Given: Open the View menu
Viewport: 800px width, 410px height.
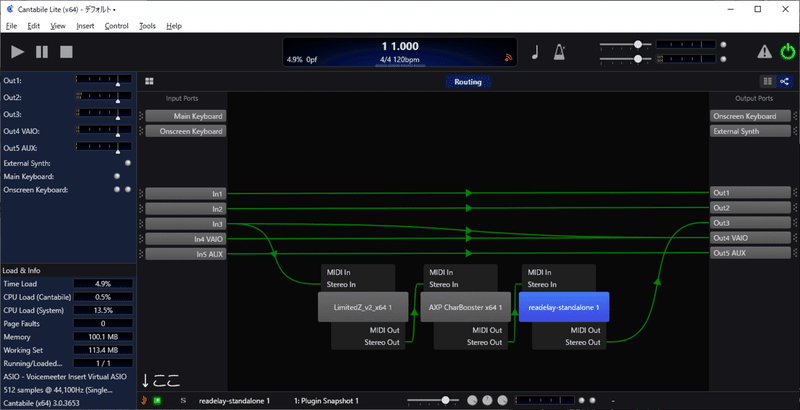Looking at the screenshot, I should (x=58, y=26).
